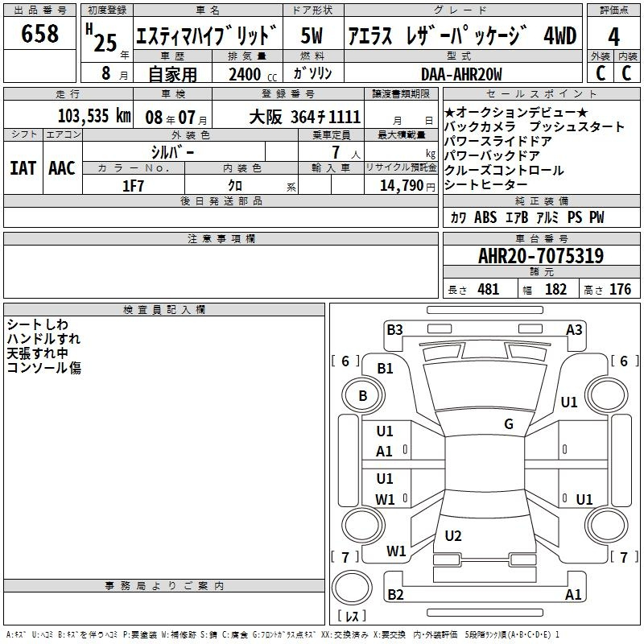Select the exterior color シルバー

click(x=172, y=152)
